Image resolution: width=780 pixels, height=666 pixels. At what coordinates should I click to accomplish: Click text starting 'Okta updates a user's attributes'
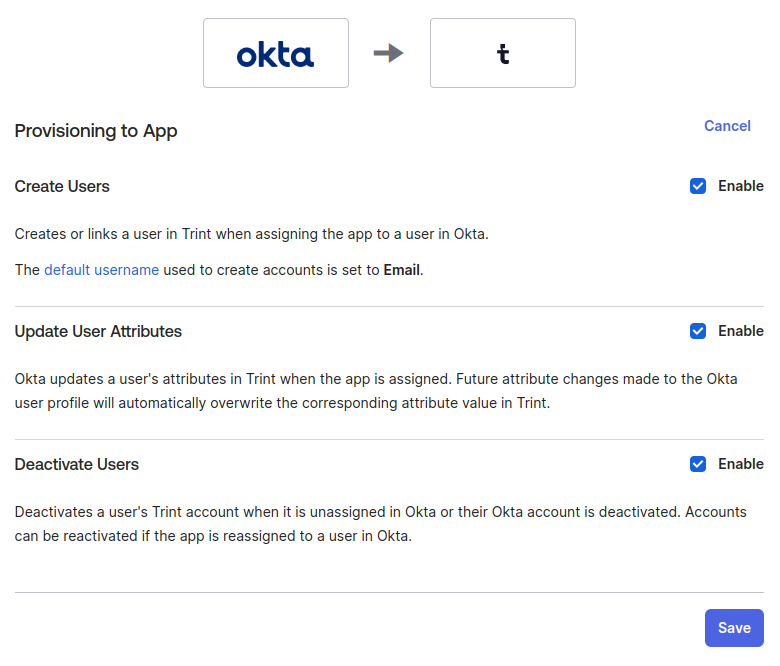coord(376,391)
